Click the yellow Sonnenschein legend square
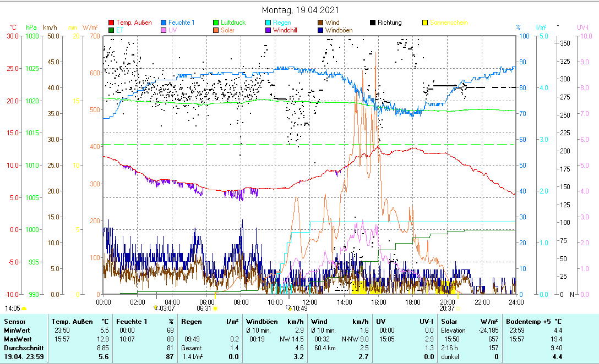599x364 pixels. click(425, 23)
